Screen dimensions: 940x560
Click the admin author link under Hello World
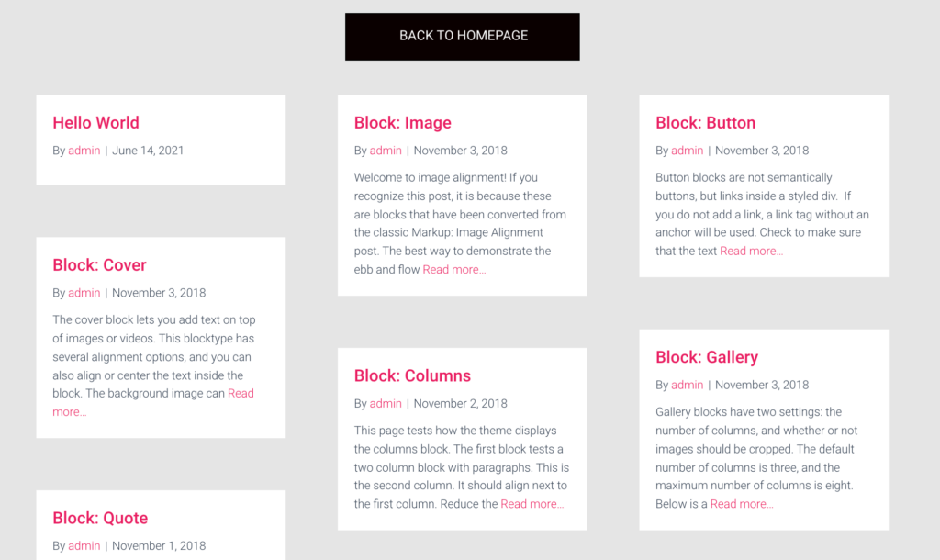pos(84,150)
